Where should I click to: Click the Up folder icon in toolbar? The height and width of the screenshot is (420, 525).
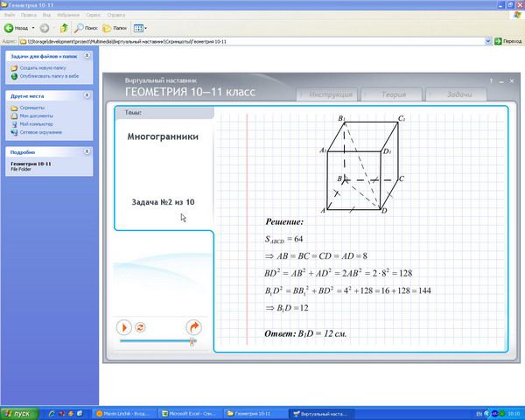(x=64, y=28)
